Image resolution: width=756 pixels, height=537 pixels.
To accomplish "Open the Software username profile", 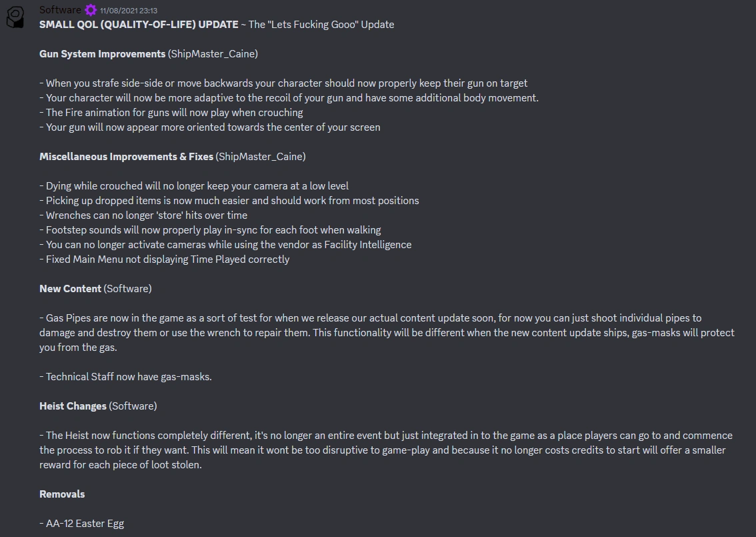I will (x=60, y=10).
